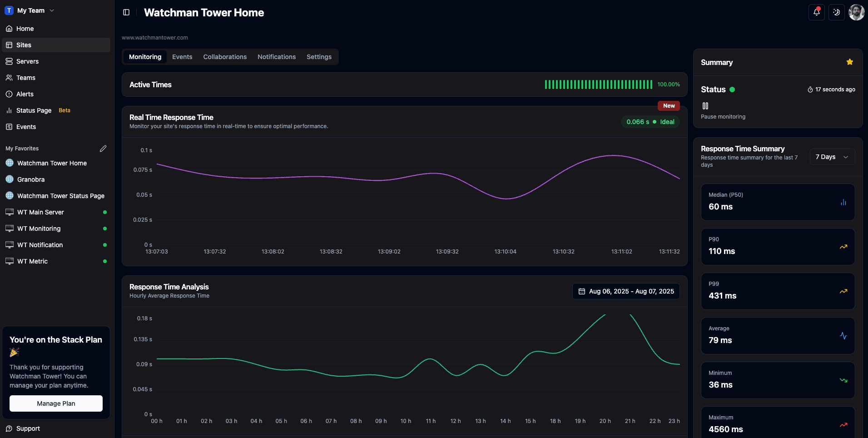Expand the My Team switcher
Viewport: 868px width, 438px height.
pyautogui.click(x=30, y=10)
